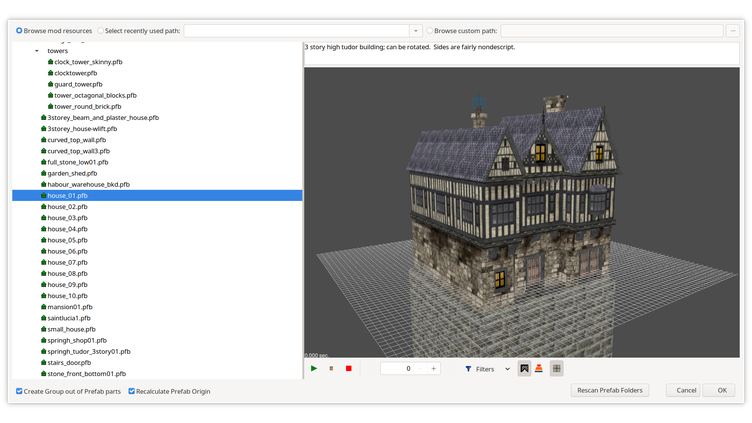Open the Filters dropdown arrow
Viewport: 752px width, 423px height.
point(507,369)
